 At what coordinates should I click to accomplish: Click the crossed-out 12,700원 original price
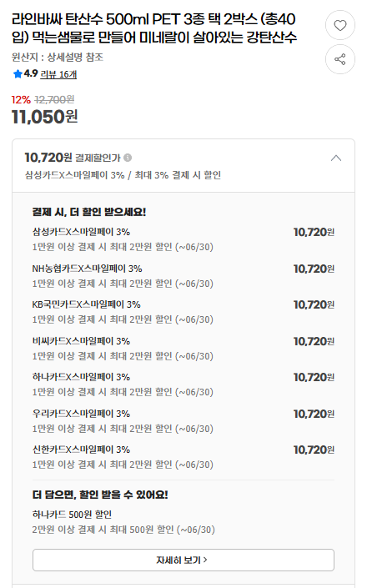point(54,100)
